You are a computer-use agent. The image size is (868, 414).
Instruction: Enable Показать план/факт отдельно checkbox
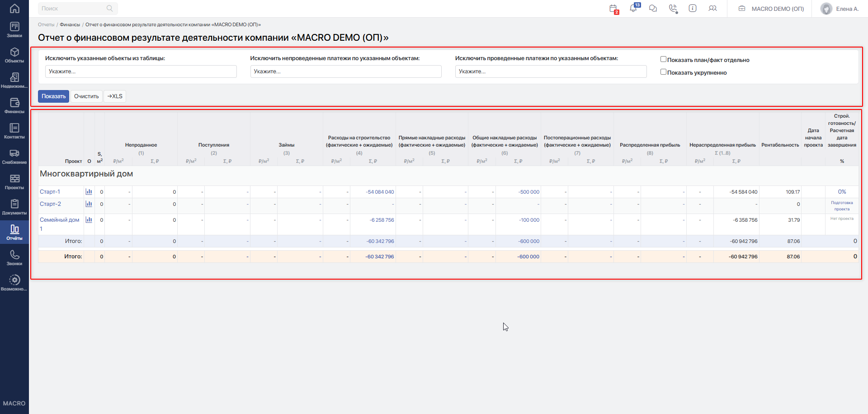click(663, 59)
